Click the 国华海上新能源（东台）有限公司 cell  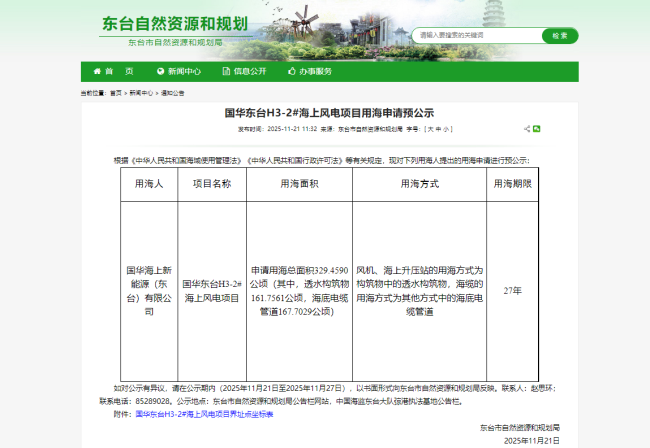[149, 291]
